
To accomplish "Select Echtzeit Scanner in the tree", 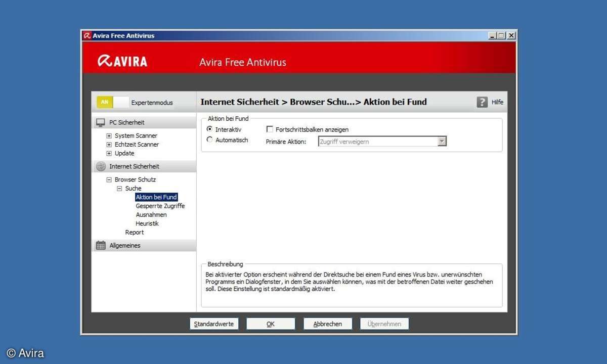I will (137, 145).
